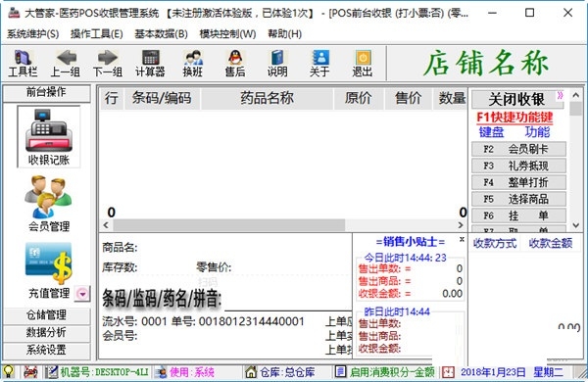Open the 售后 penguin support icon
This screenshot has height=382, width=588.
pyautogui.click(x=235, y=64)
